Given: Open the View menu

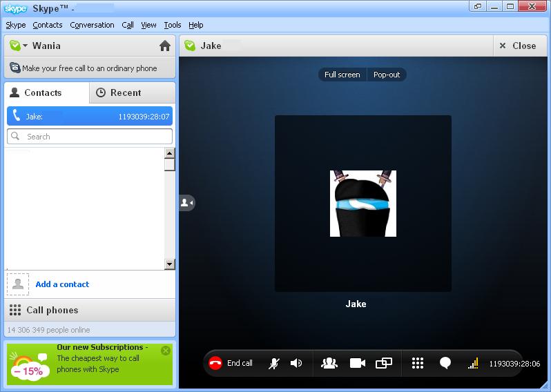Looking at the screenshot, I should [148, 25].
